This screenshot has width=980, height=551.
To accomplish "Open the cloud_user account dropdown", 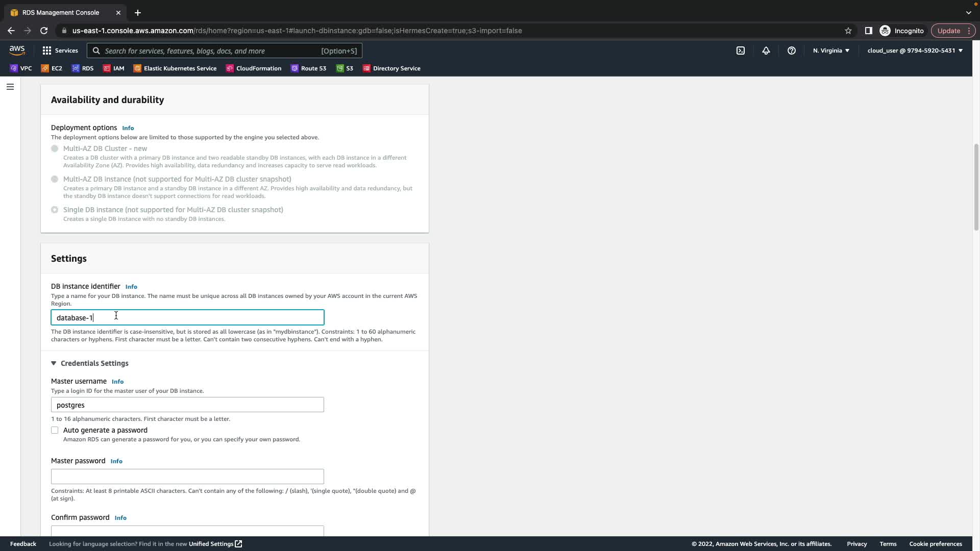I will [x=915, y=51].
